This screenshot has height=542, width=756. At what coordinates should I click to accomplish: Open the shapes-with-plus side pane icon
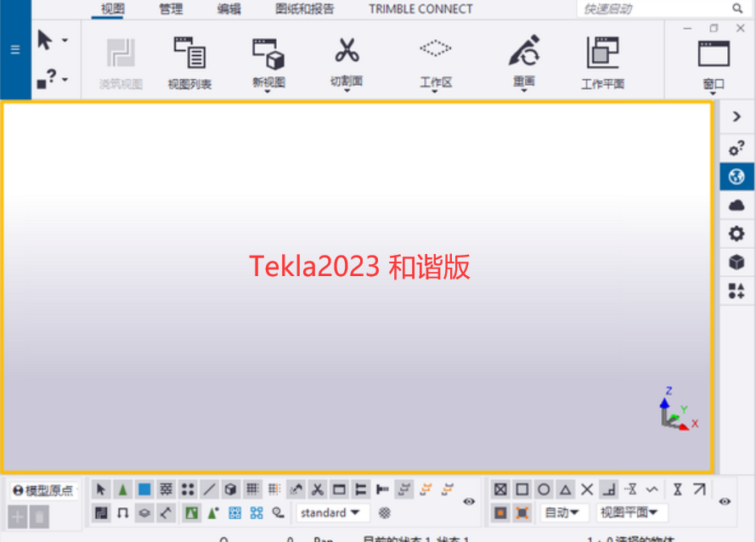click(x=736, y=291)
